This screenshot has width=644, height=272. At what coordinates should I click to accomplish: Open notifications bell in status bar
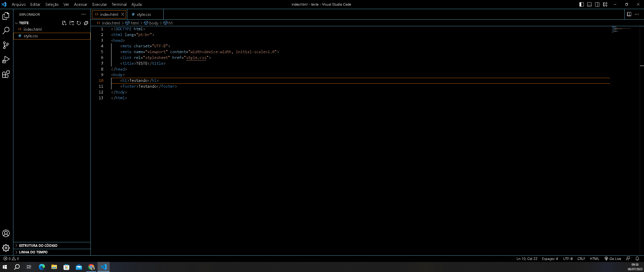click(637, 259)
